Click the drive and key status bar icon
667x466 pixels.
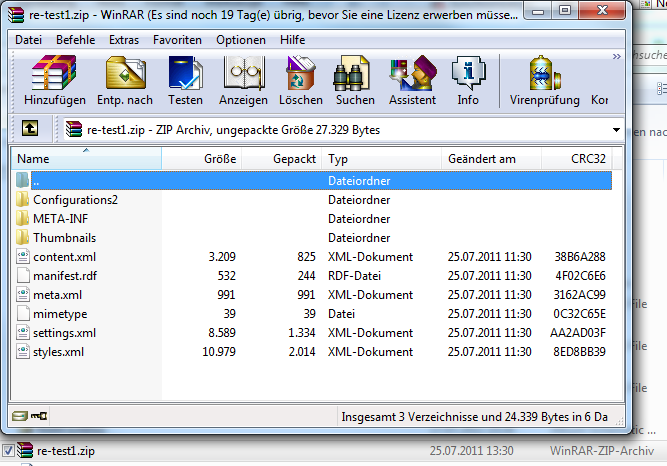coord(29,415)
